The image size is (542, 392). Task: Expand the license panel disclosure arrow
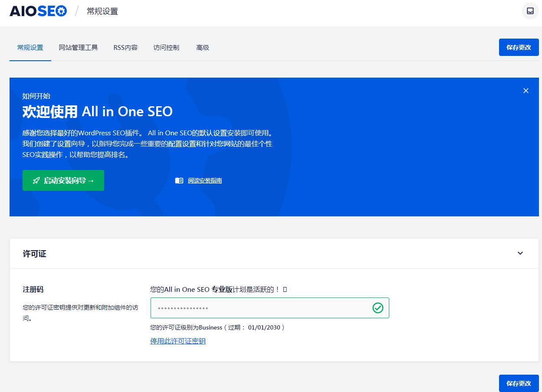(x=520, y=253)
